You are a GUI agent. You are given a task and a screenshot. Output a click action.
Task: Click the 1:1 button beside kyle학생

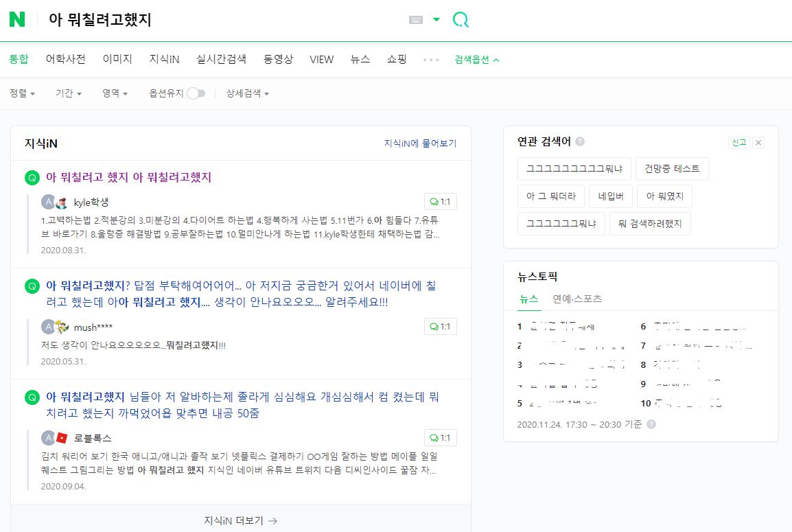(440, 202)
